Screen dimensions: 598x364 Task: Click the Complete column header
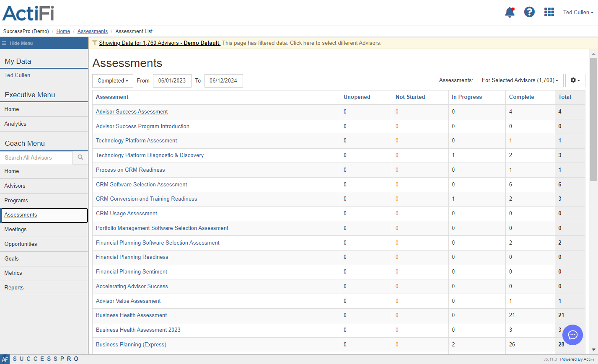click(522, 97)
